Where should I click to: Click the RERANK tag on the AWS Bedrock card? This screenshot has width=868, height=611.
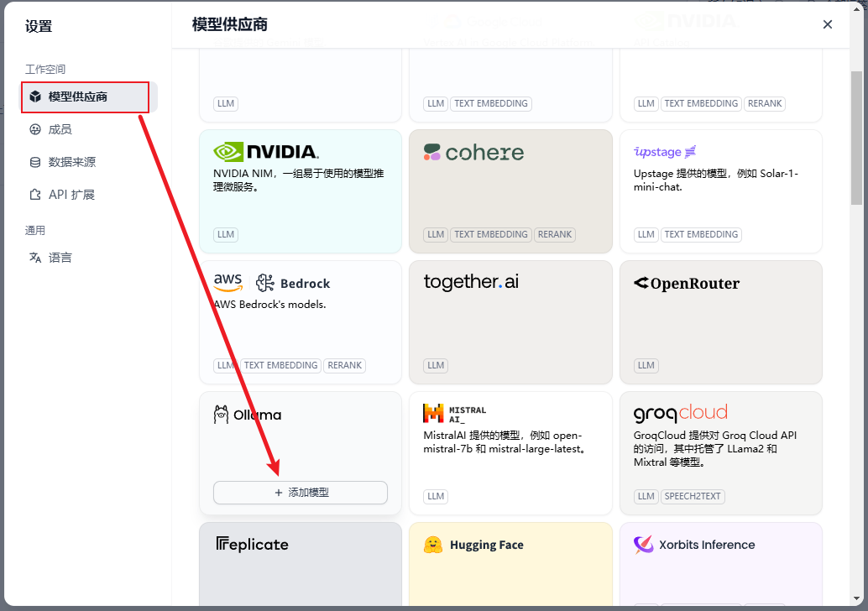(344, 365)
